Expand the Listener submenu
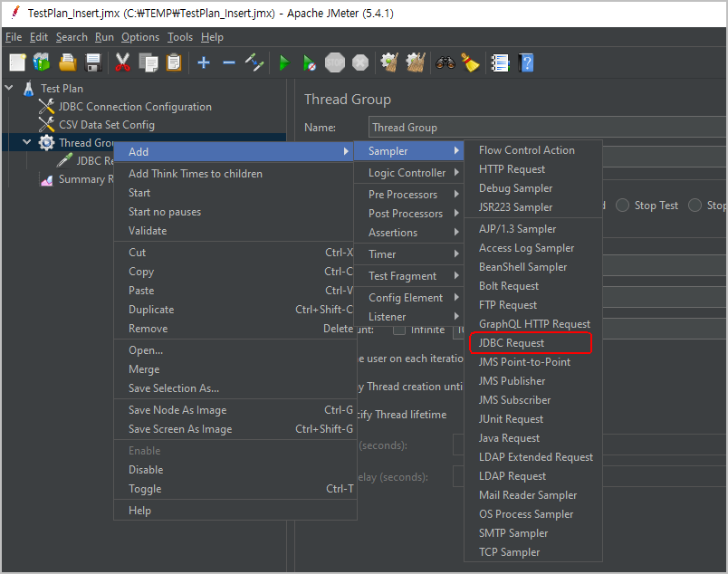 point(408,317)
